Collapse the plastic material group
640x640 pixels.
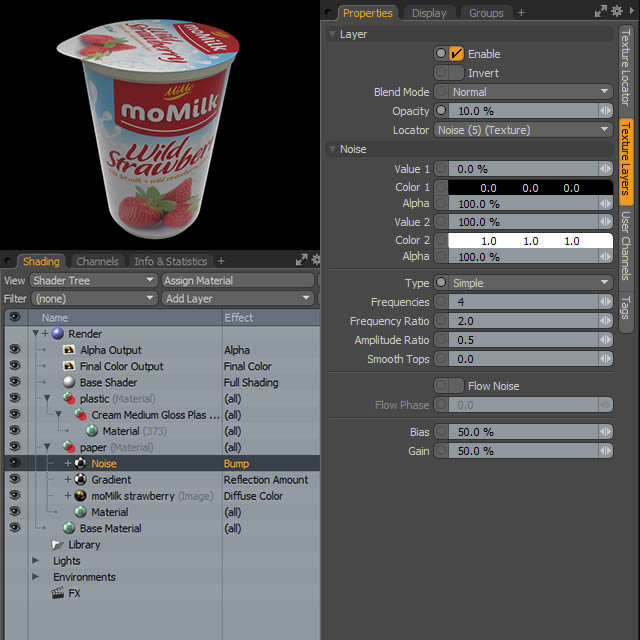(47, 398)
